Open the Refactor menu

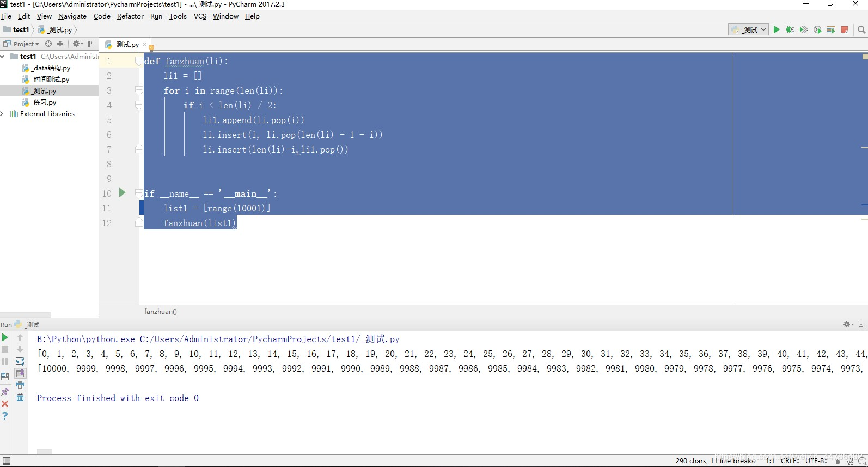coord(130,16)
